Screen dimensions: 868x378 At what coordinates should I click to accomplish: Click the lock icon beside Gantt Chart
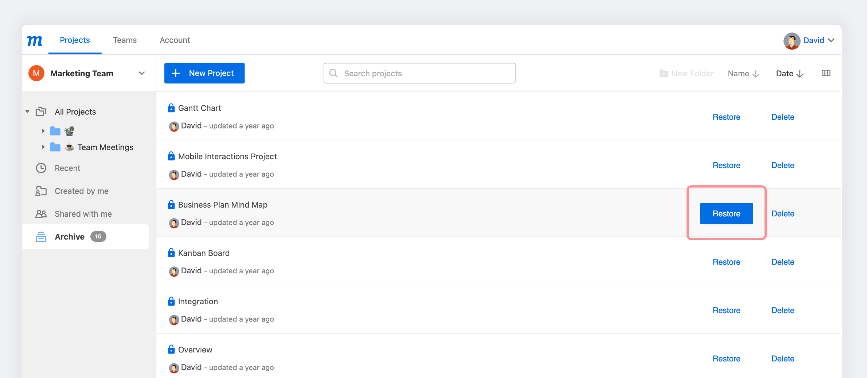click(x=171, y=108)
